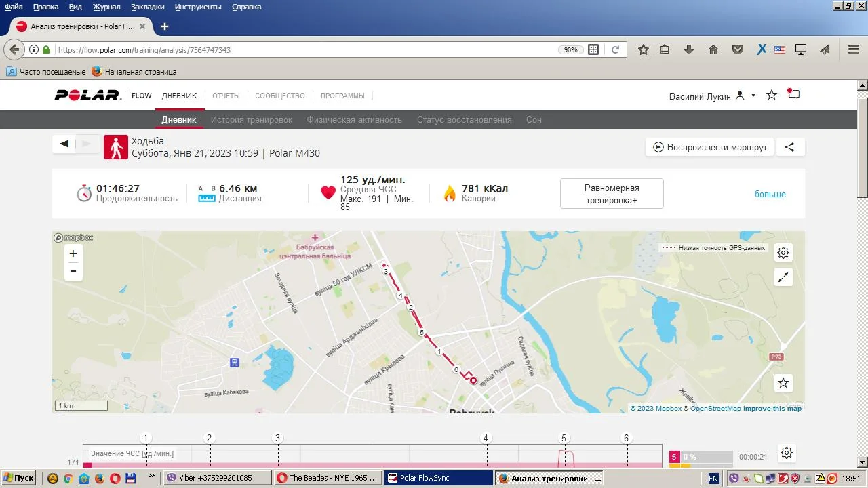Open the favorites star in Polar header
This screenshot has height=488, width=868.
tap(772, 95)
